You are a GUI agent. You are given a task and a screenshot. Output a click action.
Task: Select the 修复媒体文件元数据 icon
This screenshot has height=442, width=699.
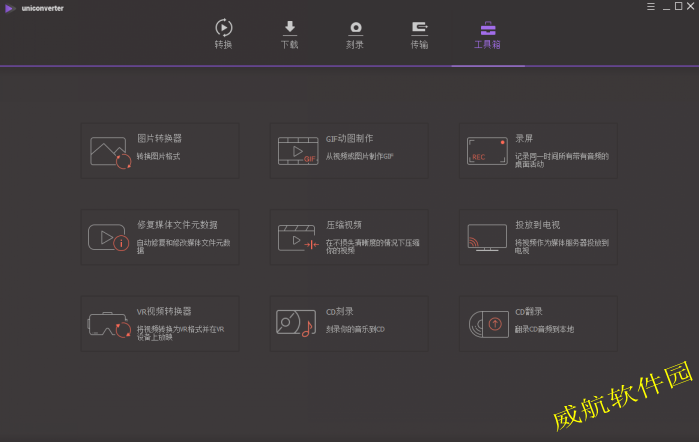(110, 237)
